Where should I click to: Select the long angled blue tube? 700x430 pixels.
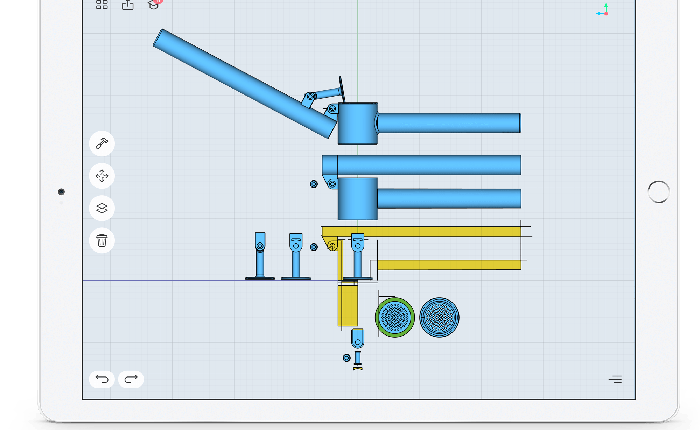245,83
